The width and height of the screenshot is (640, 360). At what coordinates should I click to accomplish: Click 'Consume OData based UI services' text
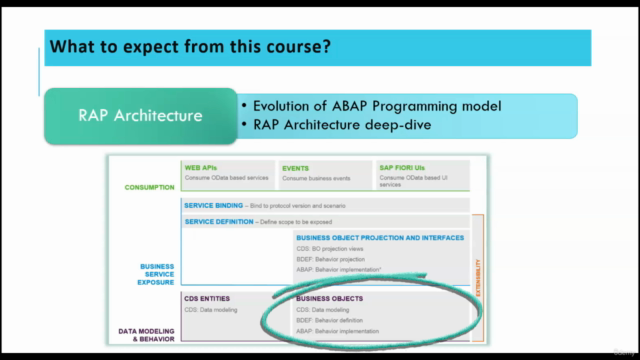coord(413,181)
